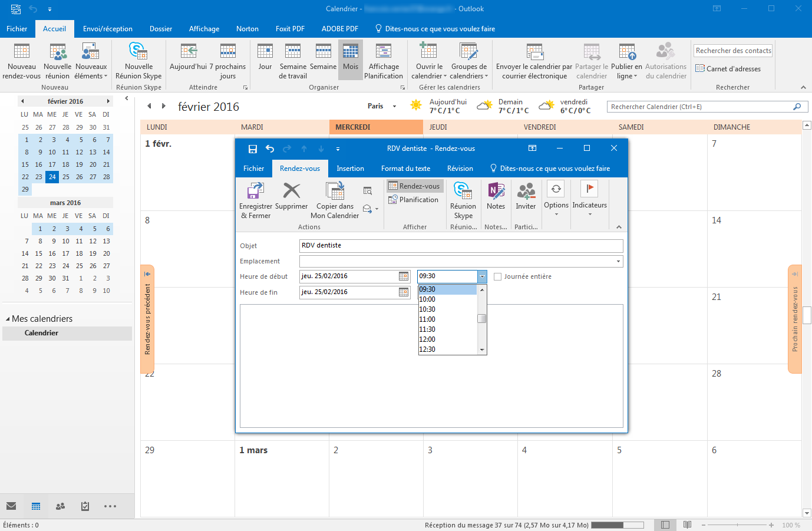Expand the Groupes de calendriers dropdown
Screen dimensions: 812x531
coord(468,61)
